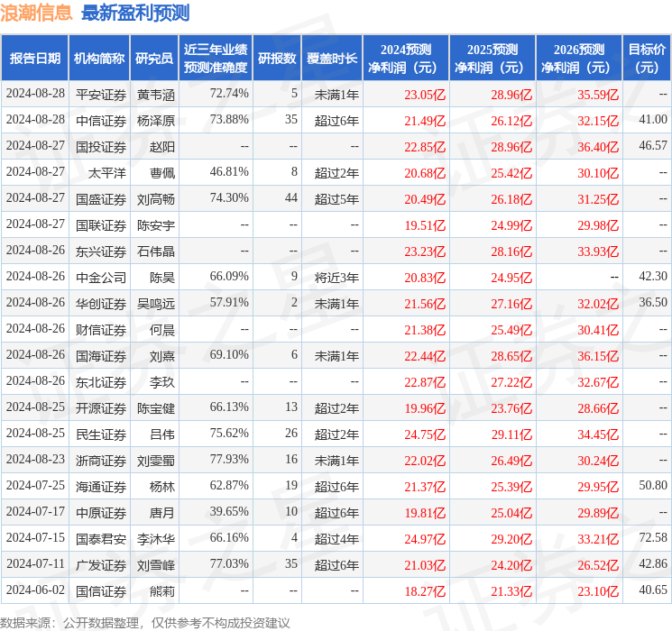
Task: Click the 23.10亿 profit forecast
Action: (x=598, y=590)
